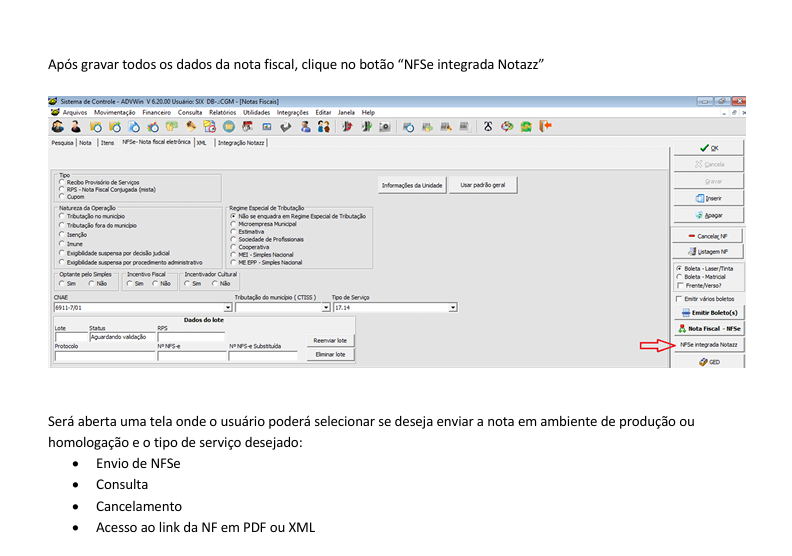Open the Relatórios menu

pyautogui.click(x=222, y=113)
